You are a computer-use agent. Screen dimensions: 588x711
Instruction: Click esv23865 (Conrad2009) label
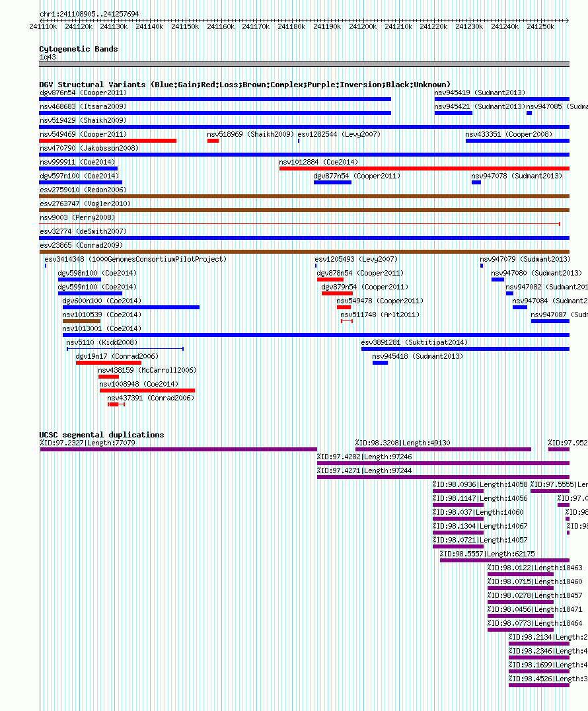point(81,245)
